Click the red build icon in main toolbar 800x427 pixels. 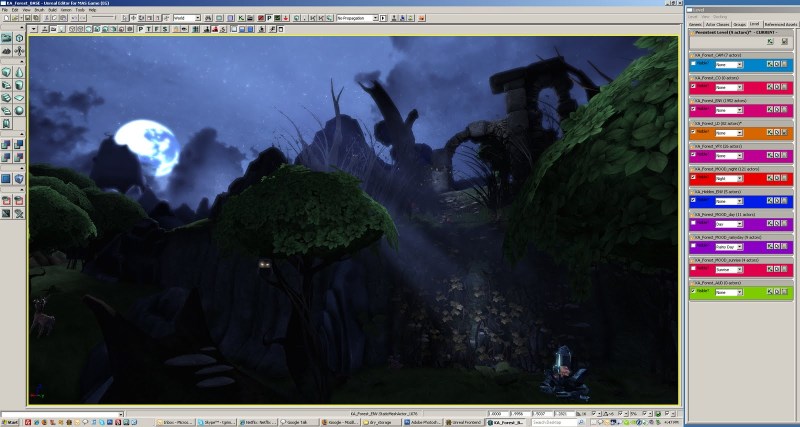[261, 18]
